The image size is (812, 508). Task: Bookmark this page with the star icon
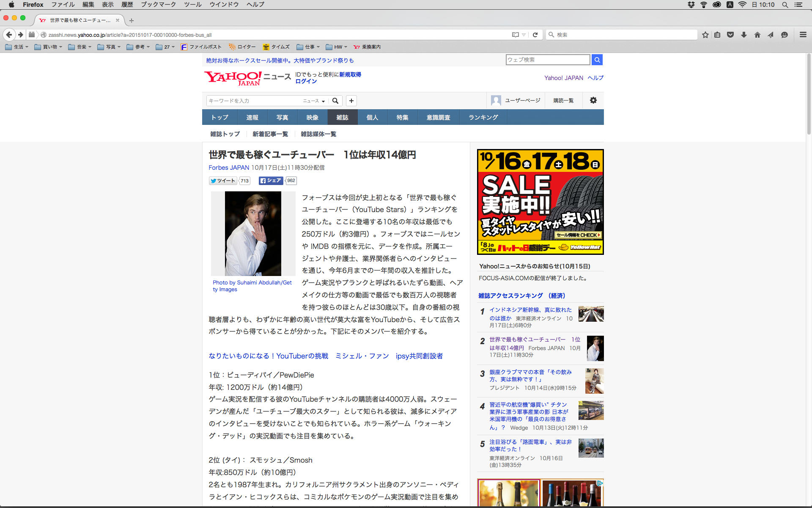[705, 35]
